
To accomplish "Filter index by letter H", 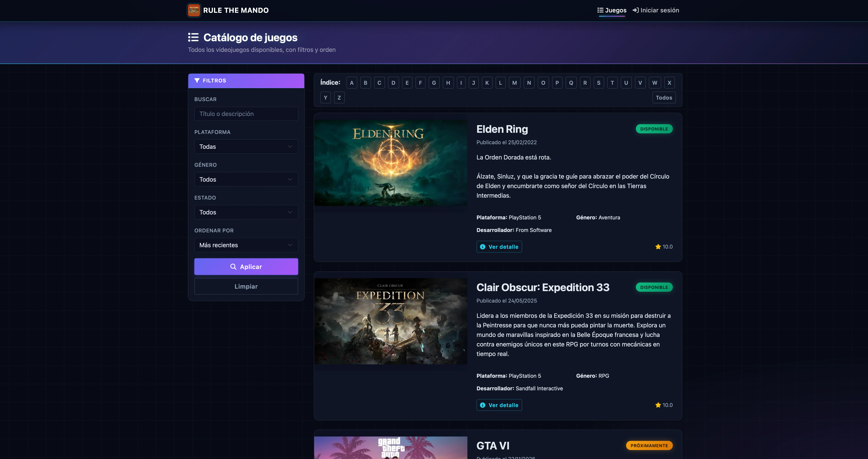I will tap(448, 83).
